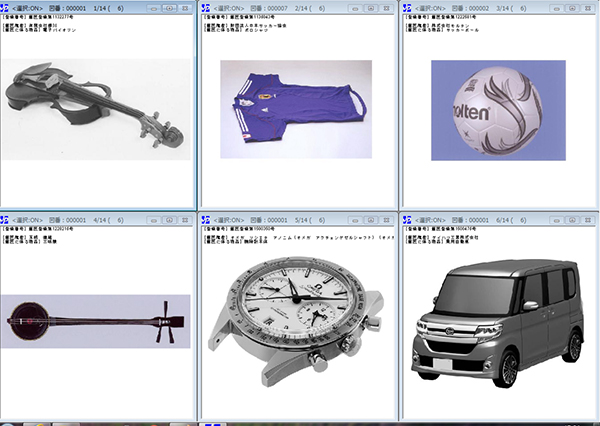The image size is (600, 426).
Task: Click the registration number line in wristwatch window
Action: (x=239, y=229)
